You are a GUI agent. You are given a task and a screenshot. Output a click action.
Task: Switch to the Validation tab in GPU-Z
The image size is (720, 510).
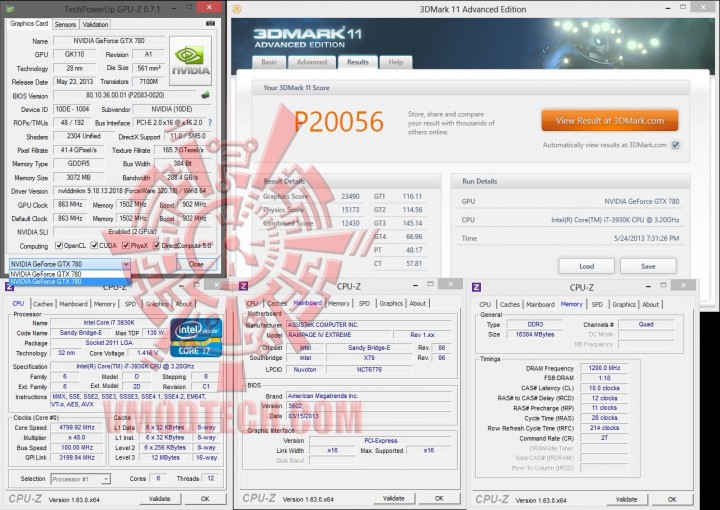point(95,24)
